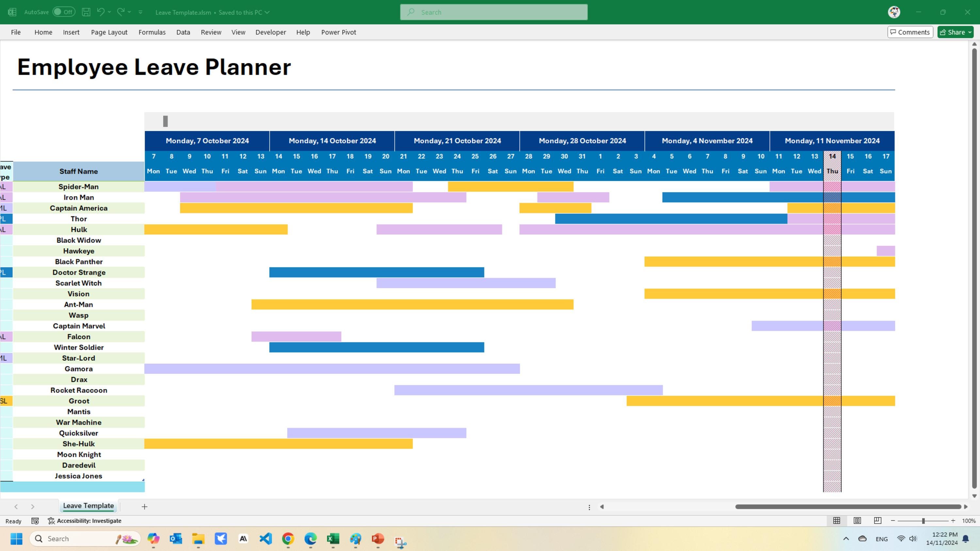The image size is (980, 551).
Task: Zoom in using the plus icon
Action: coord(953,521)
